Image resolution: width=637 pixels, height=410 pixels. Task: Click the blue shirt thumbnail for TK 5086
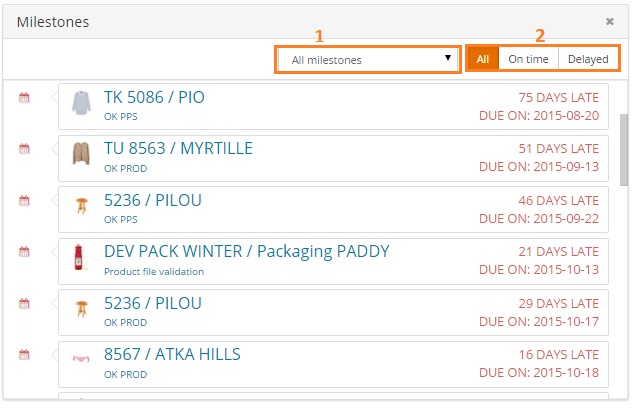81,104
